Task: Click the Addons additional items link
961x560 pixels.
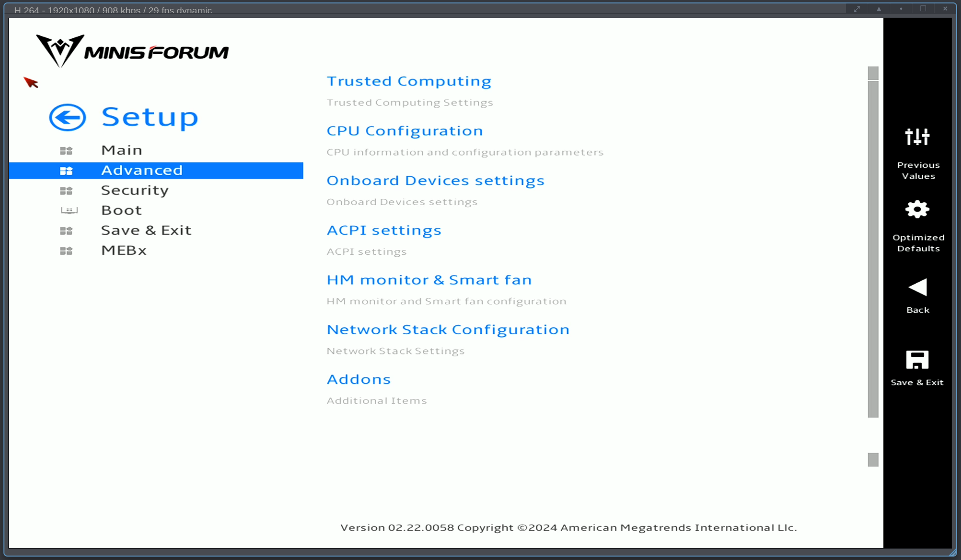Action: [359, 379]
